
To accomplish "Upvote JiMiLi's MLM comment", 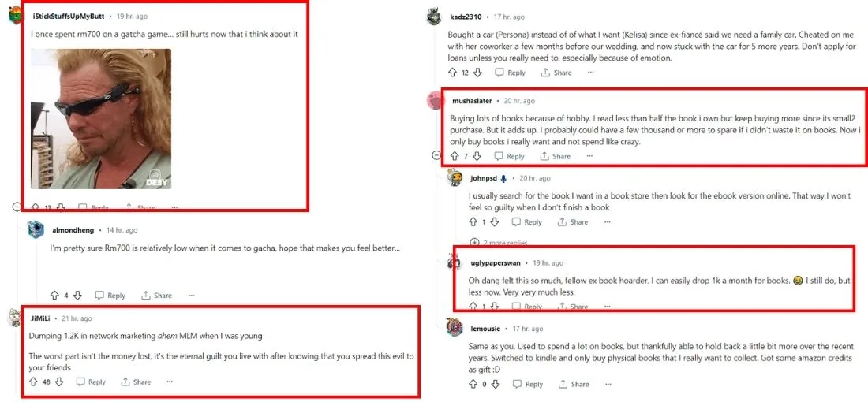I will (x=33, y=382).
